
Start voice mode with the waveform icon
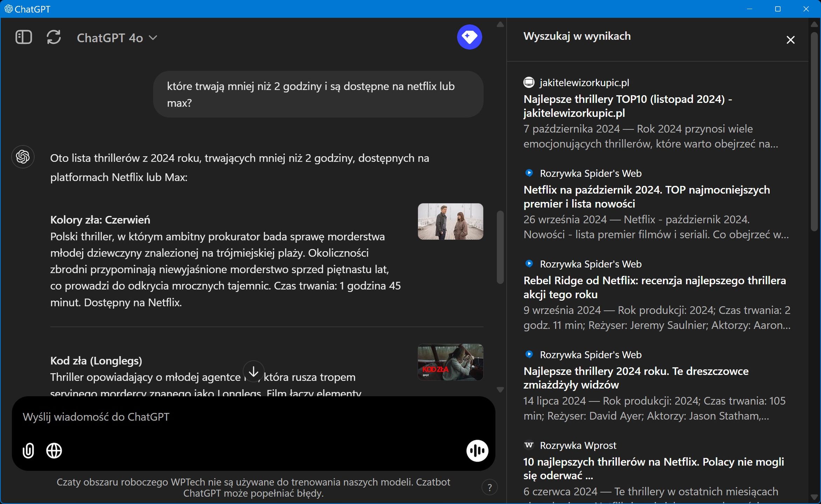[x=477, y=450]
